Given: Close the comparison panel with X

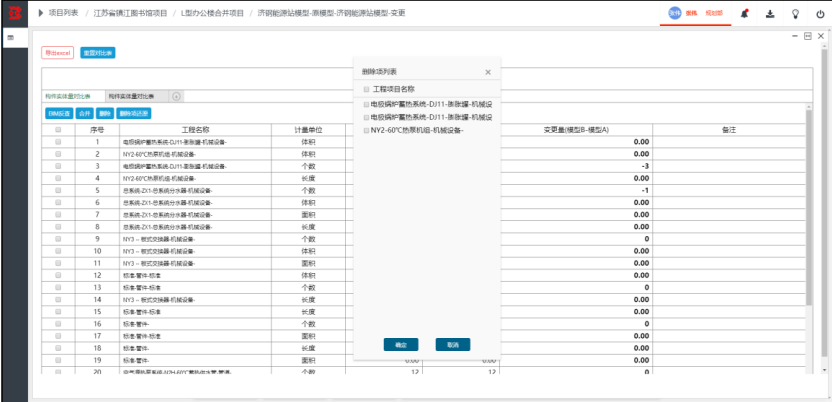Looking at the screenshot, I should [820, 36].
